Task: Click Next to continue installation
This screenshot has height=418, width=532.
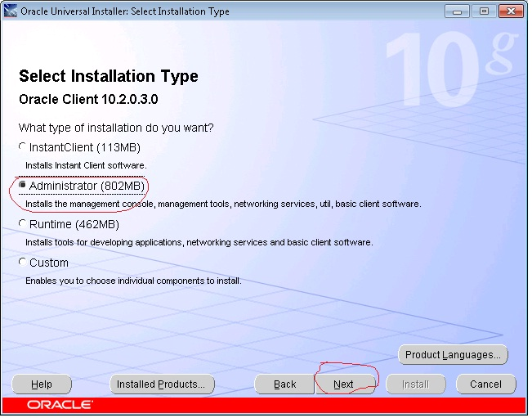Action: (346, 386)
